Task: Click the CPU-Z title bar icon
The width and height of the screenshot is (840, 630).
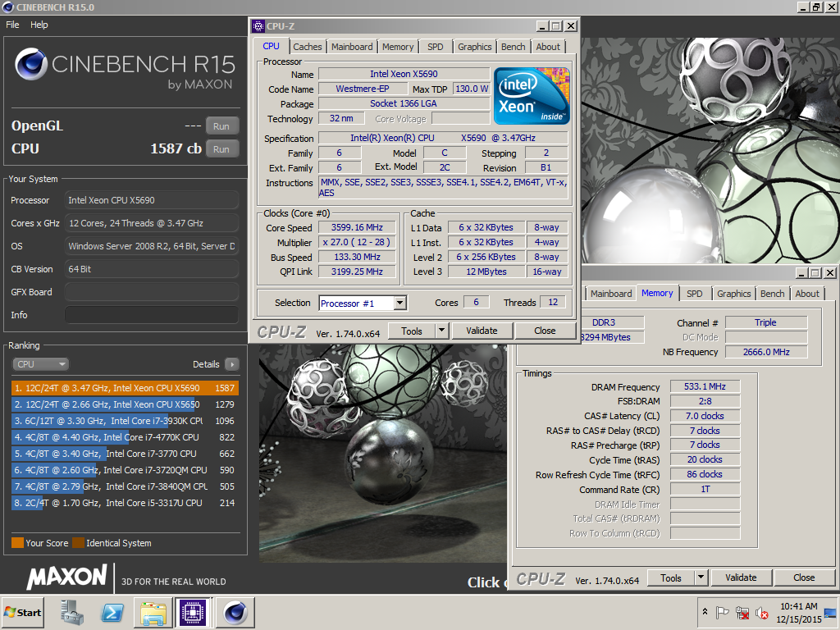Action: tap(258, 25)
